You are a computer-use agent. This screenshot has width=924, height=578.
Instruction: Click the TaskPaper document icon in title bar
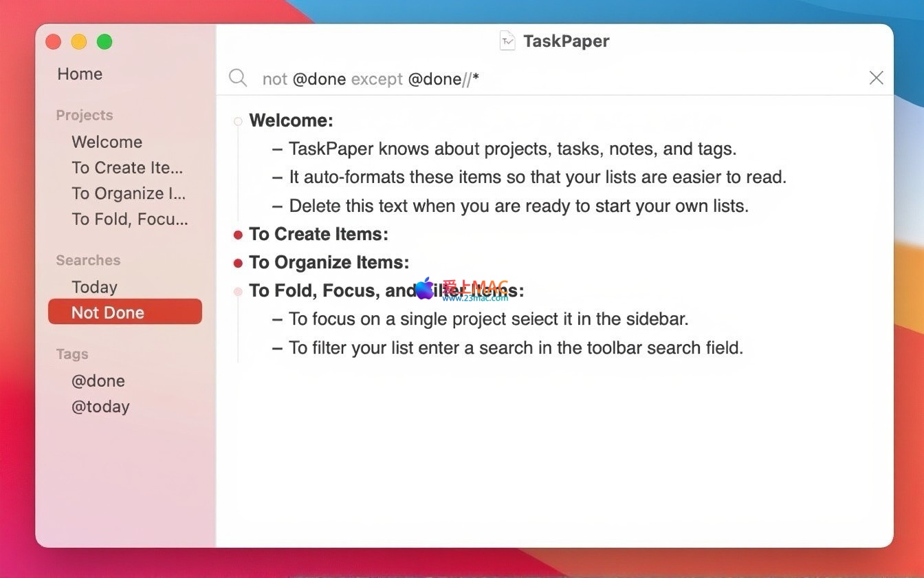pos(507,41)
